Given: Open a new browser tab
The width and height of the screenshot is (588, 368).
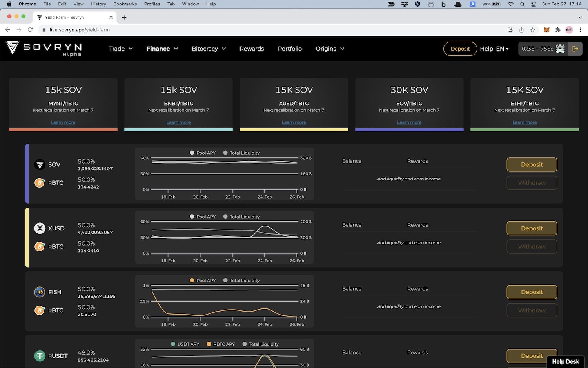Looking at the screenshot, I should tap(124, 17).
